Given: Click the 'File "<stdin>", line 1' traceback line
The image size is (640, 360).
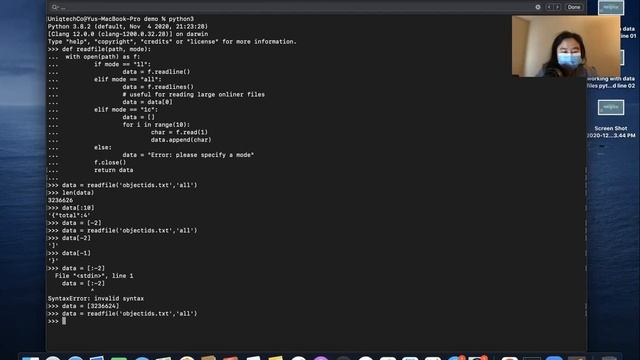Looking at the screenshot, I should point(94,276).
